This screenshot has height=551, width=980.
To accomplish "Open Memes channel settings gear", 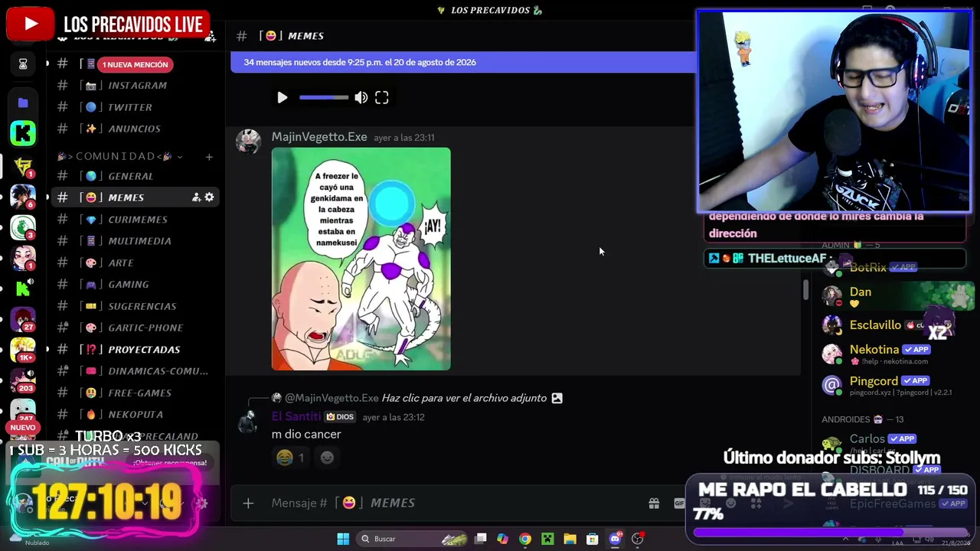I will [x=209, y=197].
